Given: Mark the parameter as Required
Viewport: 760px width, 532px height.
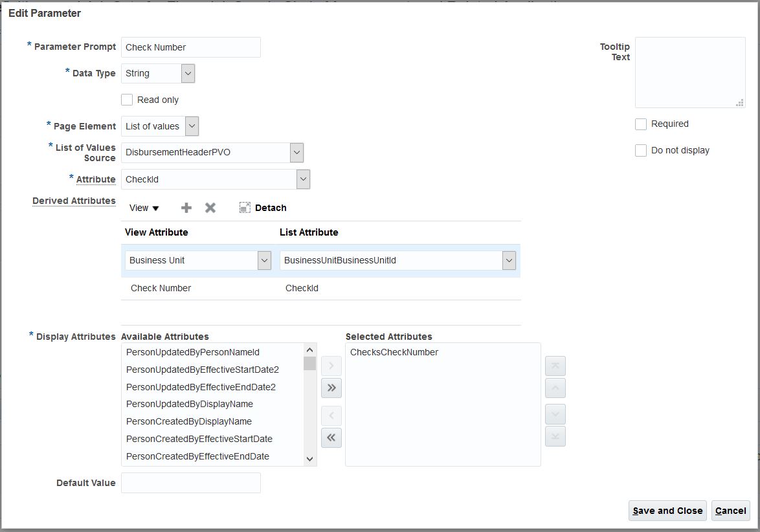Looking at the screenshot, I should [x=641, y=124].
